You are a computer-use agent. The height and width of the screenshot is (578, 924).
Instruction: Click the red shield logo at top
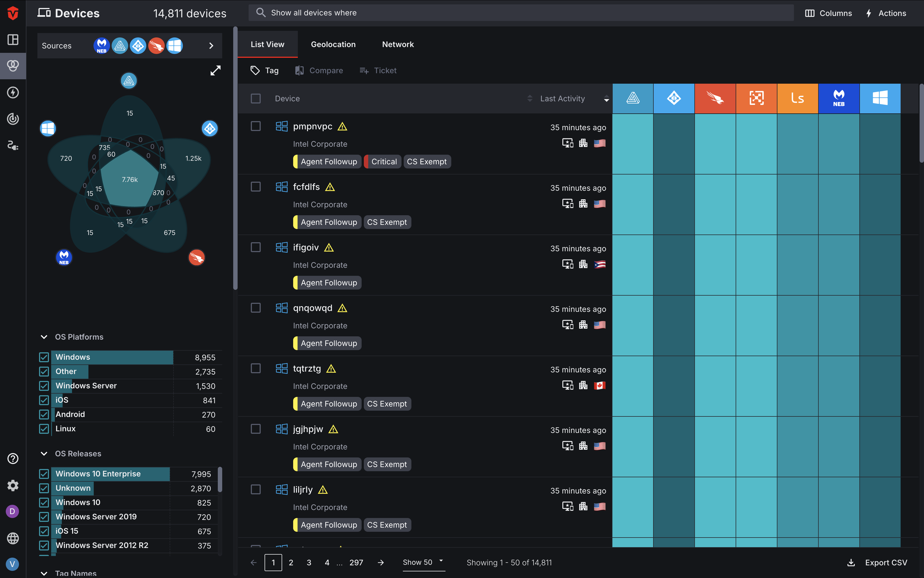point(13,13)
